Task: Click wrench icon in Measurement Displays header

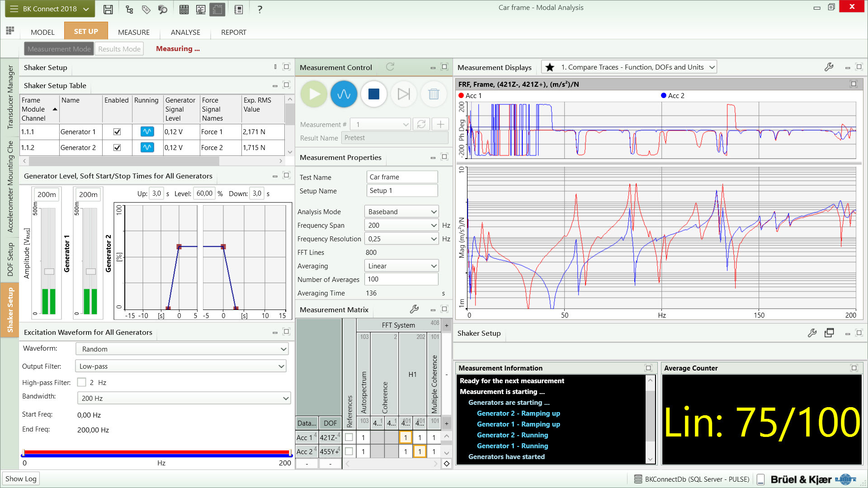Action: [x=828, y=67]
